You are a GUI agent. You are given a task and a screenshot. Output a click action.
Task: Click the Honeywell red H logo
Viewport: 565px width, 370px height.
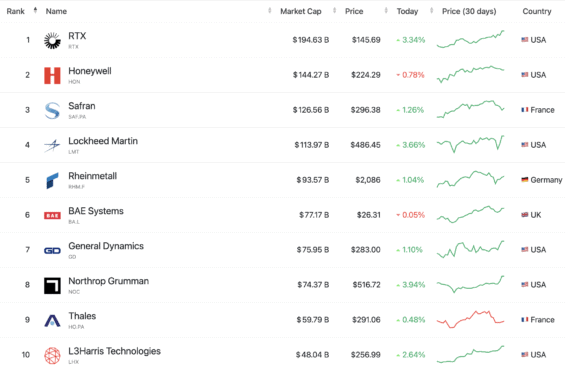coord(52,75)
